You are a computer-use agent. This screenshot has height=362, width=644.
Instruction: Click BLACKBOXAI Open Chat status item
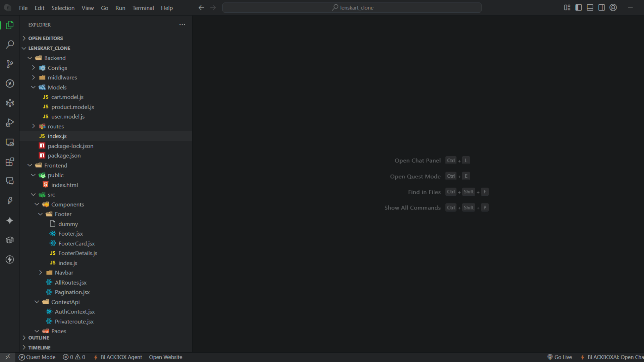[612, 357]
